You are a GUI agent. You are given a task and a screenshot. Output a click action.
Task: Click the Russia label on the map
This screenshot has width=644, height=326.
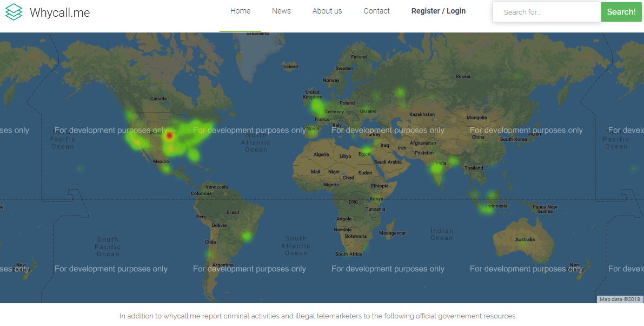[x=463, y=76]
